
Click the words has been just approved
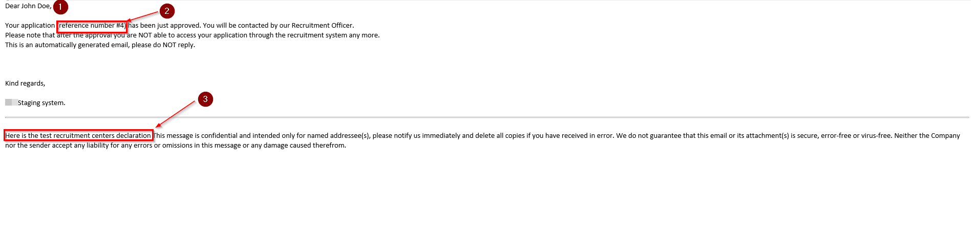(x=164, y=26)
